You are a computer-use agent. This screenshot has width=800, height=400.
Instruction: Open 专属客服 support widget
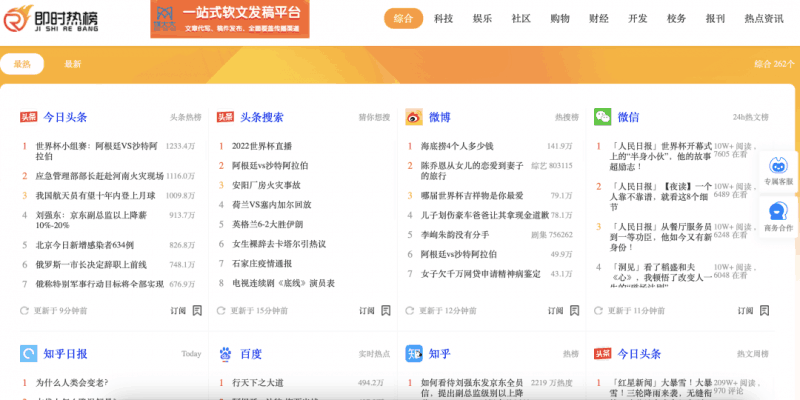(779, 171)
